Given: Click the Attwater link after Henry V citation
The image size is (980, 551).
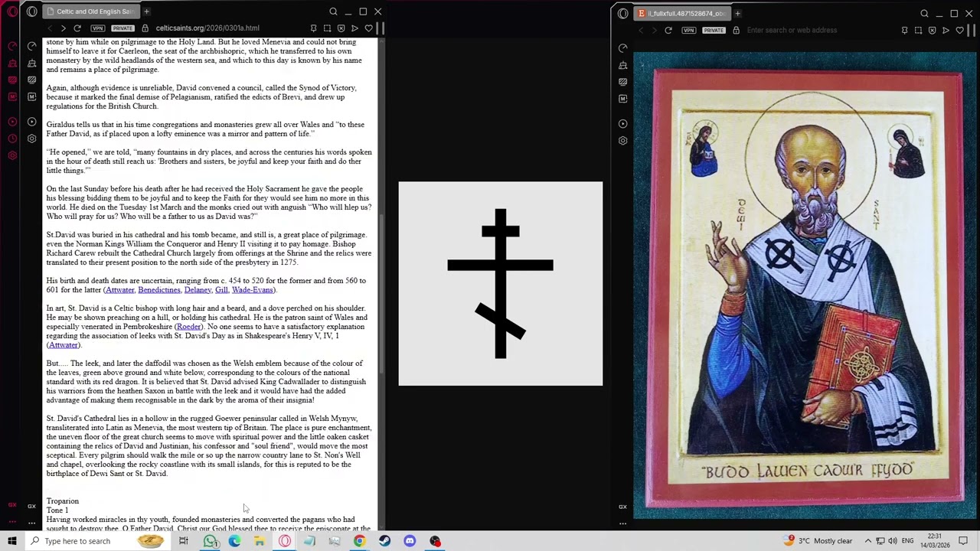Looking at the screenshot, I should pyautogui.click(x=63, y=345).
